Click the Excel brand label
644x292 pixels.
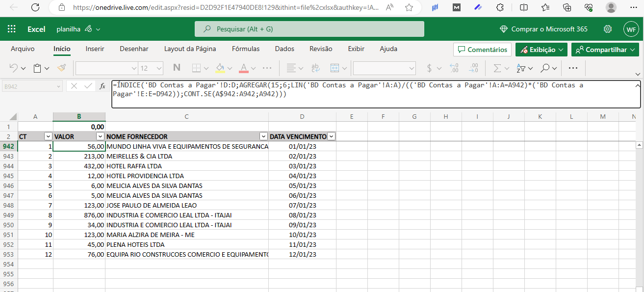tap(36, 29)
